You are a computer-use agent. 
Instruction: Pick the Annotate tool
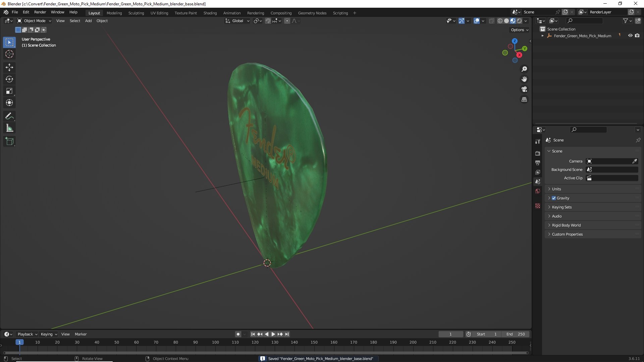pyautogui.click(x=9, y=116)
